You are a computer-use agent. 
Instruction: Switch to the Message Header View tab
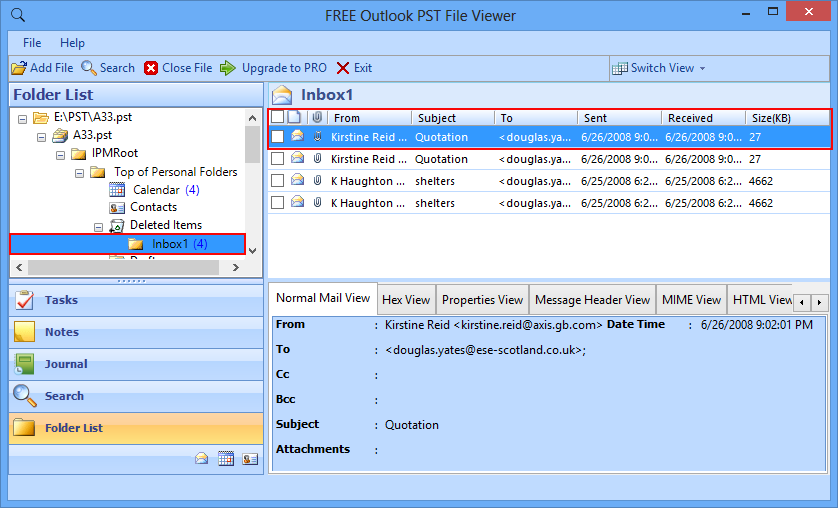point(592,300)
